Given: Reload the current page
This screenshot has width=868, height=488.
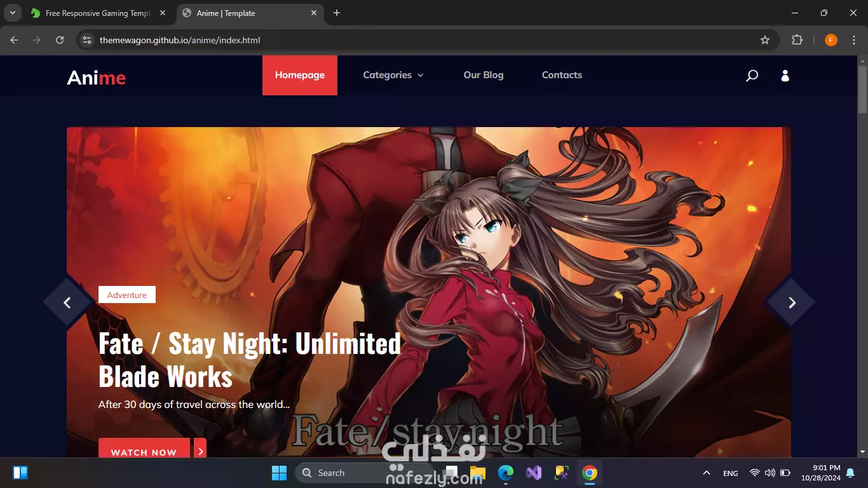Looking at the screenshot, I should (x=60, y=40).
